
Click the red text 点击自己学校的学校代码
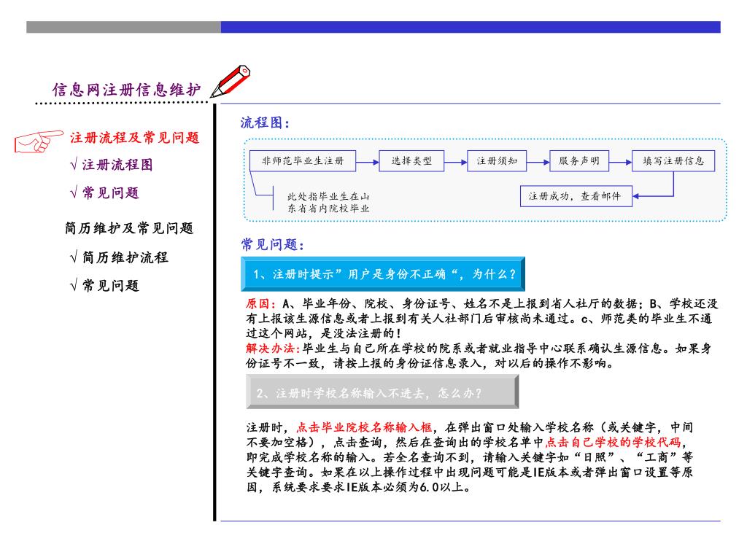613,442
